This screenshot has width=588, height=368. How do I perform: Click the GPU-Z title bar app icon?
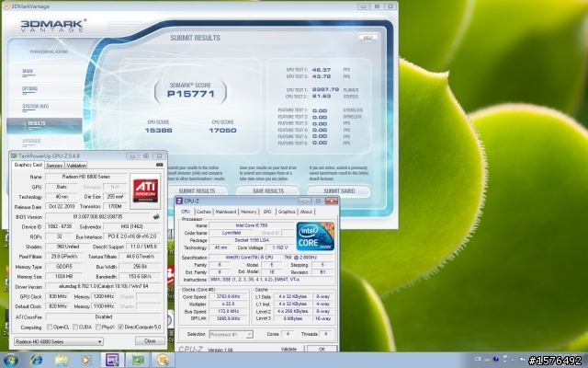tap(15, 155)
